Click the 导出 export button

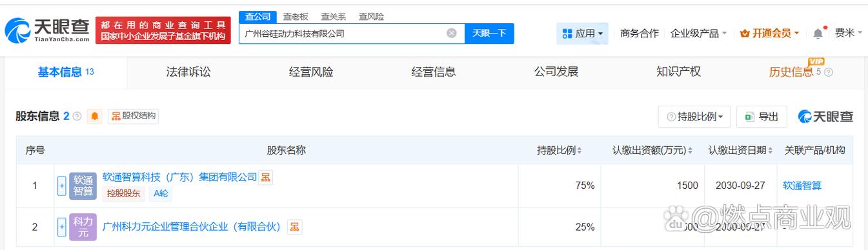pyautogui.click(x=762, y=117)
